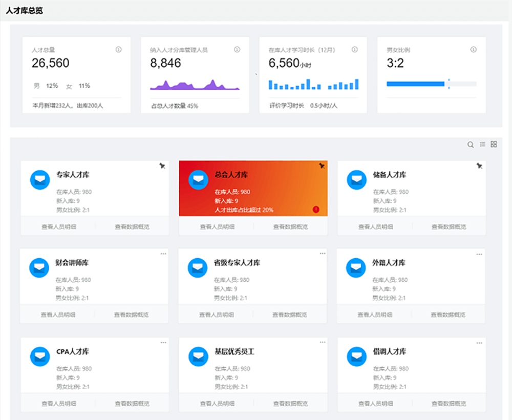The image size is (512, 420).
Task: Switch to grid view layout
Action: pos(494,144)
